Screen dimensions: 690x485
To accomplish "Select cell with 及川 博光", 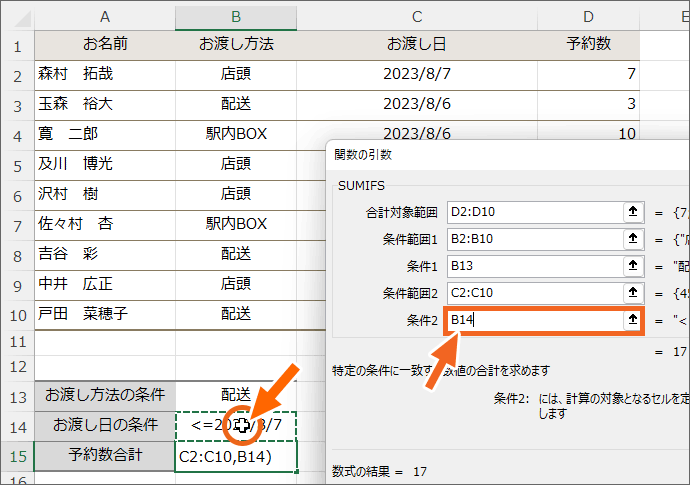I will [105, 165].
